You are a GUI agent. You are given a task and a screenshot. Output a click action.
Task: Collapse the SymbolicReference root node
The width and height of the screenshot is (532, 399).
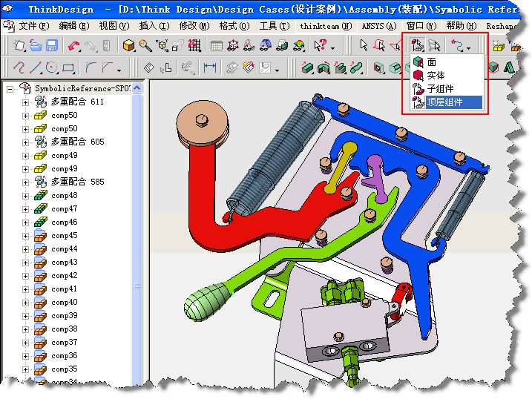point(10,89)
